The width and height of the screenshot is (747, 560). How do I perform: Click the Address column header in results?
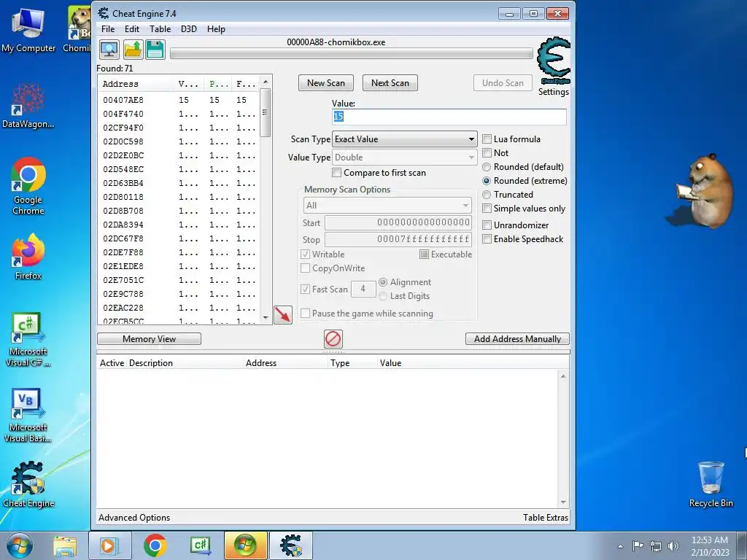136,84
